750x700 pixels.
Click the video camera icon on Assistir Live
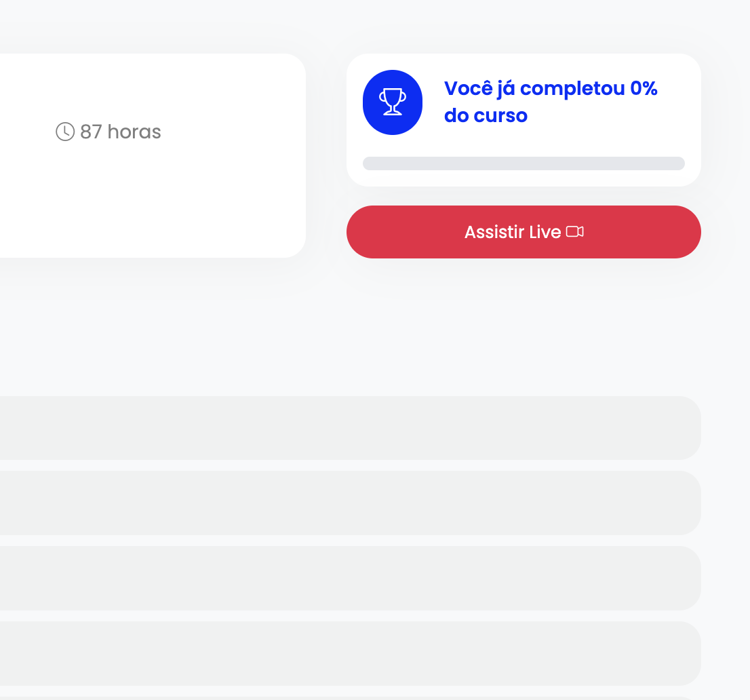(x=574, y=232)
